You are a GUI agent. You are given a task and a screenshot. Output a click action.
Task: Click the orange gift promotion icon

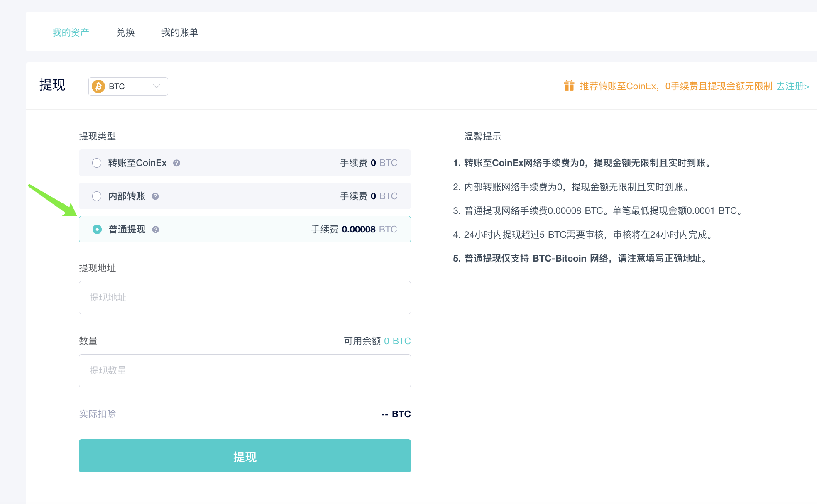pyautogui.click(x=569, y=86)
